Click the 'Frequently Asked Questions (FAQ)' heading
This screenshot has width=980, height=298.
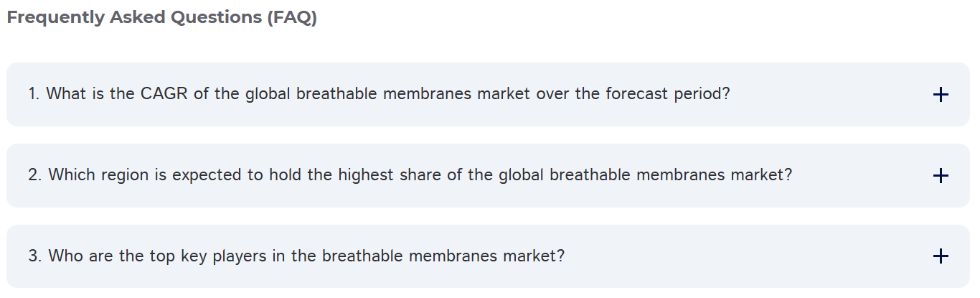(x=161, y=18)
